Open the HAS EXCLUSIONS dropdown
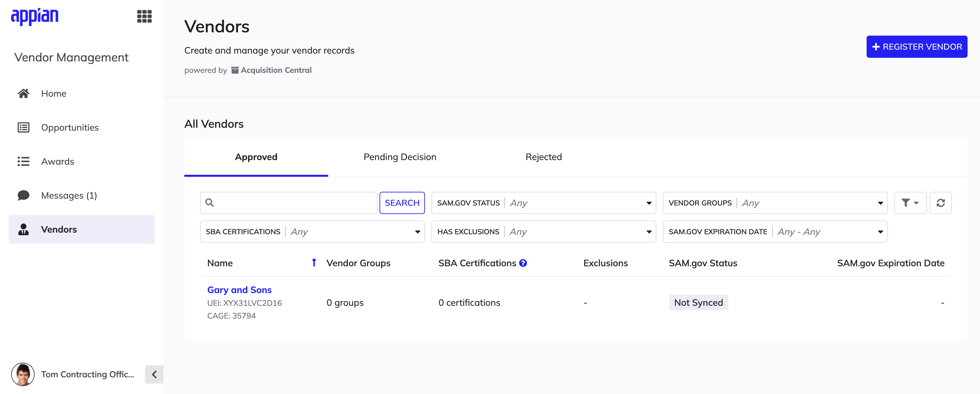The width and height of the screenshot is (980, 394). tap(543, 232)
